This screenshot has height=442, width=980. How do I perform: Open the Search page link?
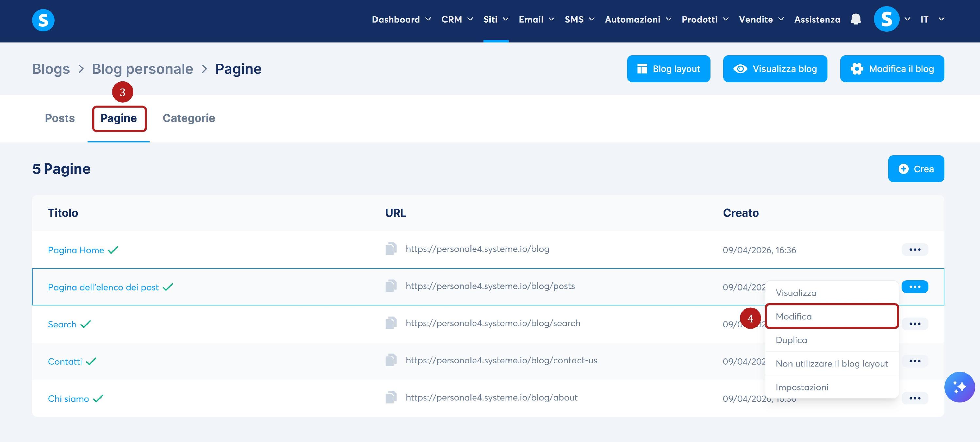pyautogui.click(x=62, y=324)
